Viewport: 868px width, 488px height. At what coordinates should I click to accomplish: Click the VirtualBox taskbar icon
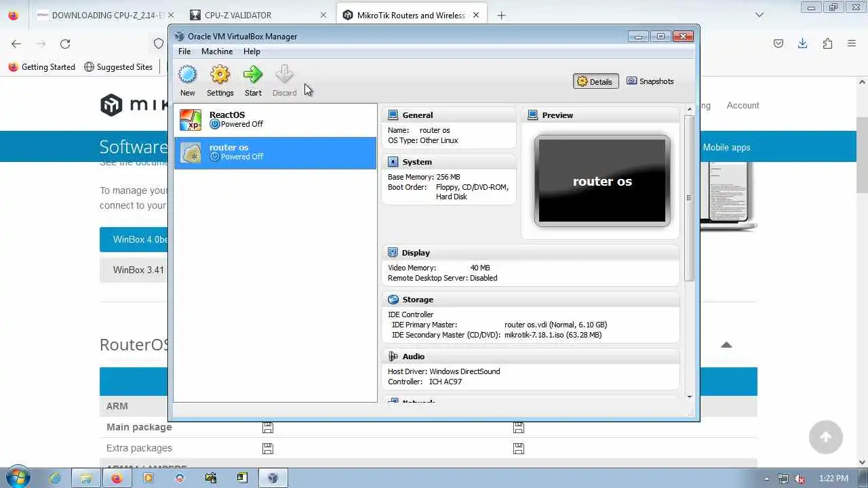[273, 478]
